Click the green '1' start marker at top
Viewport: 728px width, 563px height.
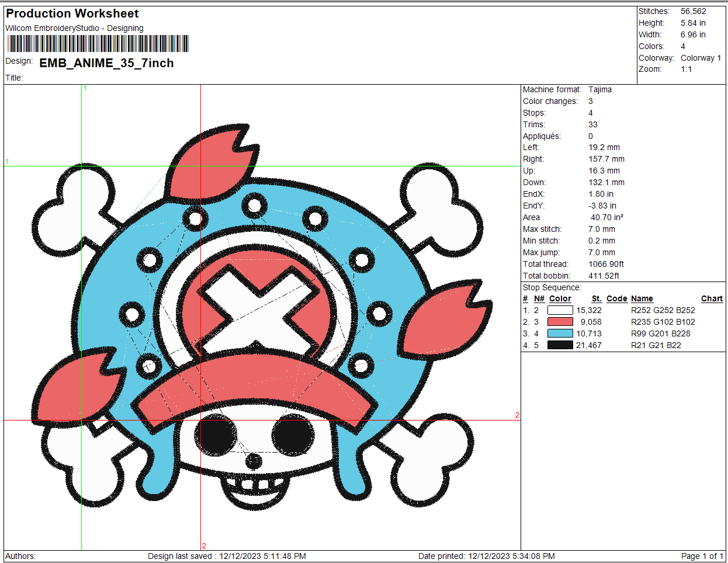[85, 88]
